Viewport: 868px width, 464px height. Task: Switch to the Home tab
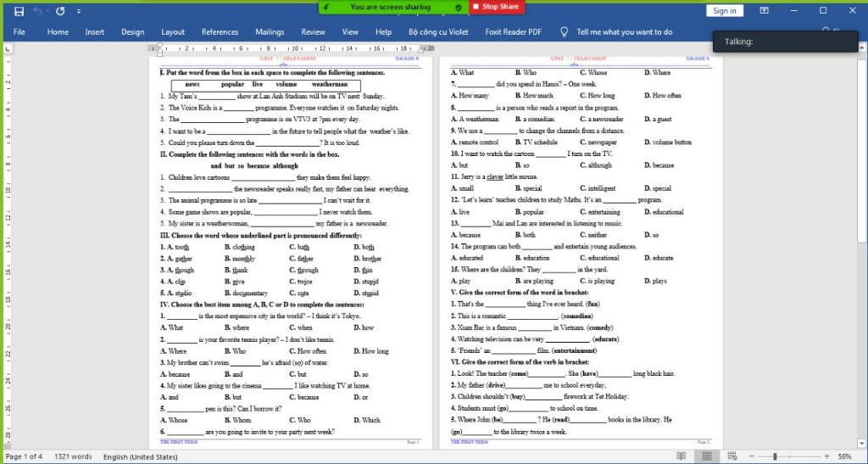pyautogui.click(x=58, y=32)
